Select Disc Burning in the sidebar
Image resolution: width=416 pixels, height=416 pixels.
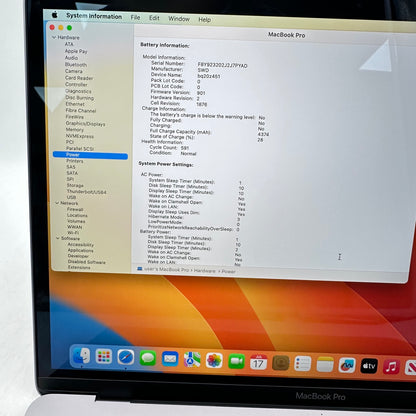(x=80, y=98)
